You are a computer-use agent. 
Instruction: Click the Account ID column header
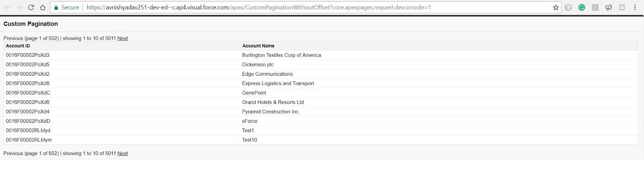[x=18, y=46]
